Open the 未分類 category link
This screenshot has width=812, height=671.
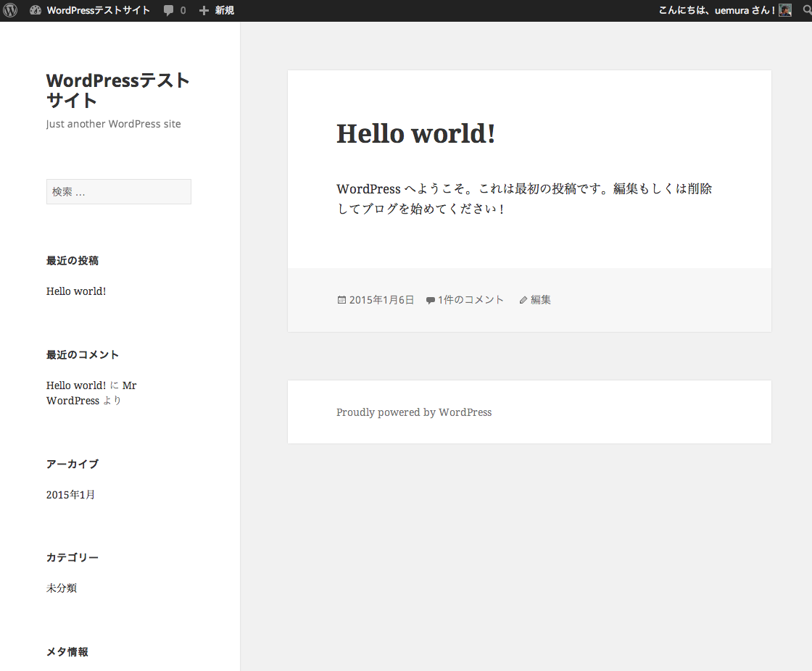click(x=61, y=588)
